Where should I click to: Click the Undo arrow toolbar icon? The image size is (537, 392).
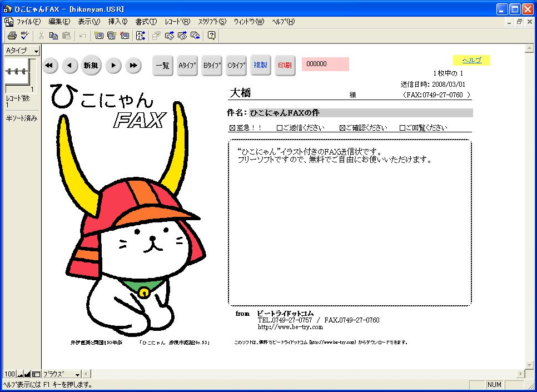coord(82,36)
